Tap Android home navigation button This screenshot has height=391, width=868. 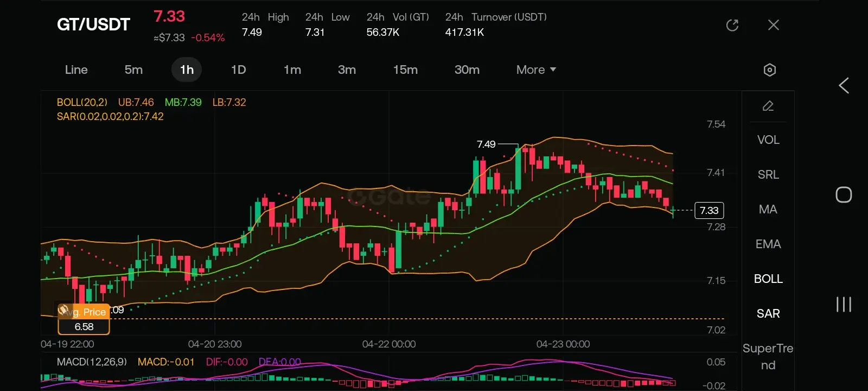[844, 194]
